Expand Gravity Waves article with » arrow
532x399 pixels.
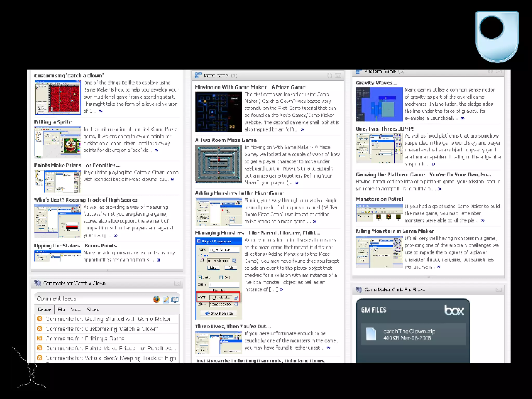462,118
